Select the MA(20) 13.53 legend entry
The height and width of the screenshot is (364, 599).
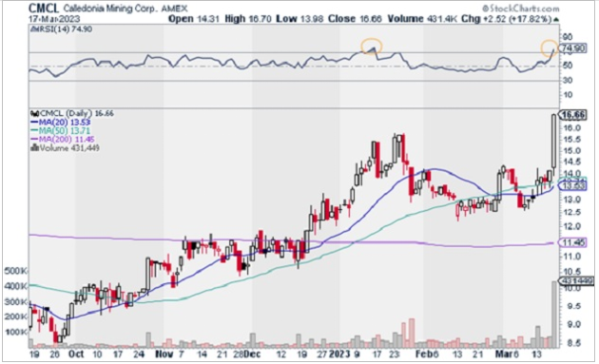(x=60, y=123)
